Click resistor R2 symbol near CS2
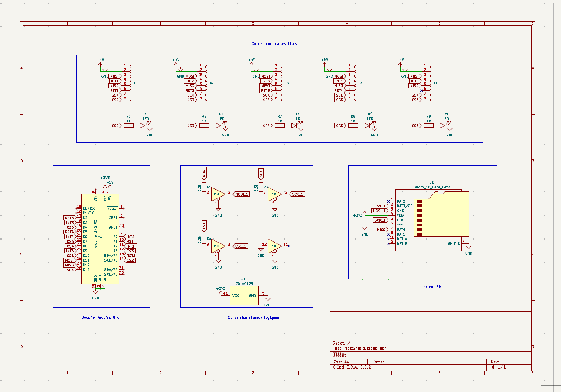This screenshot has width=561, height=392. click(128, 126)
